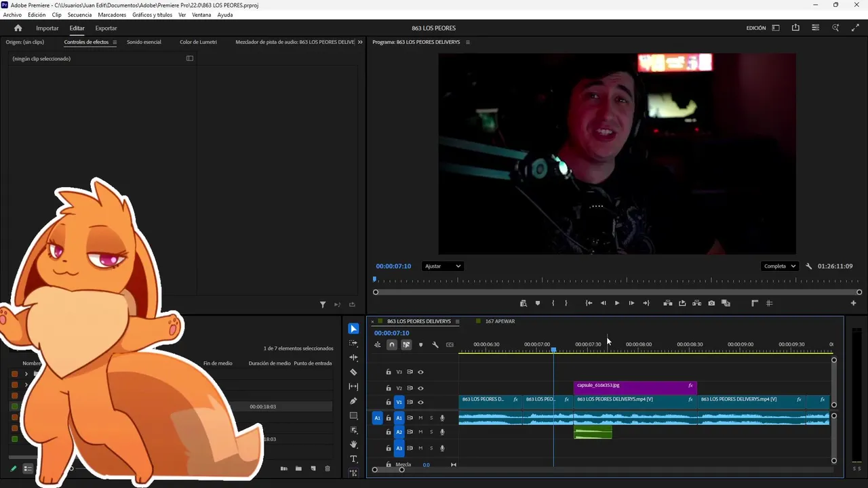Toggle list view in Project panel
This screenshot has height=488, width=868.
click(x=28, y=468)
